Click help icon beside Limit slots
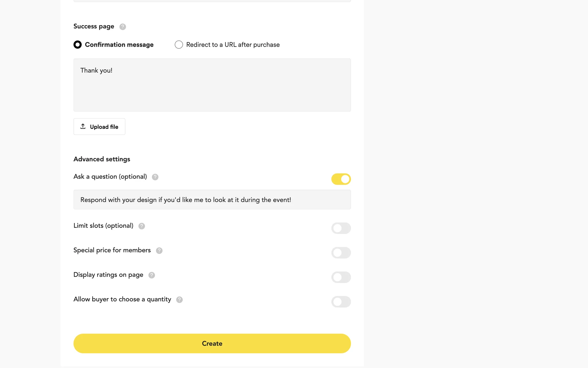Image resolution: width=588 pixels, height=368 pixels. pos(141,226)
